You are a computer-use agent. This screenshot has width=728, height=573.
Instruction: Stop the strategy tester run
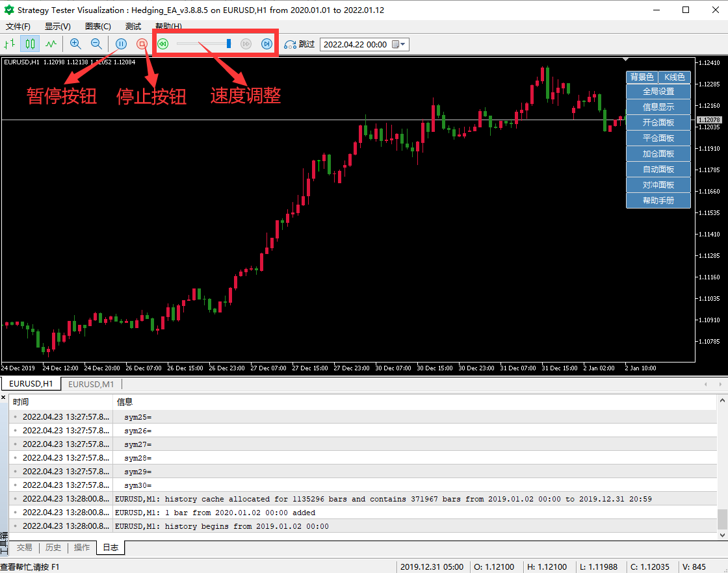[142, 44]
